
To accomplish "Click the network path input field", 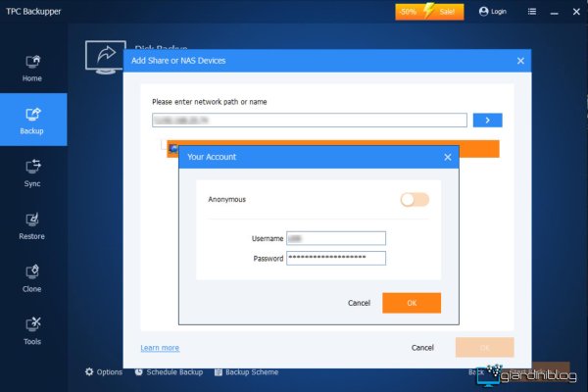I will (310, 120).
